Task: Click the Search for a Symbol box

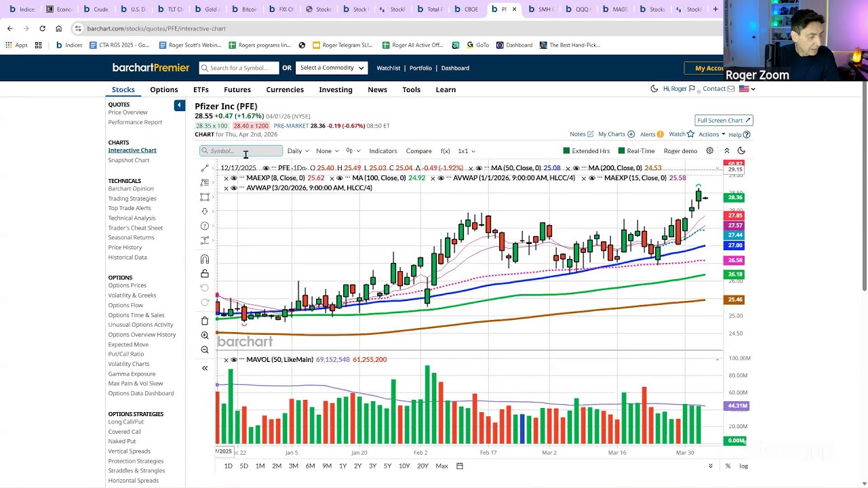Action: 239,68
